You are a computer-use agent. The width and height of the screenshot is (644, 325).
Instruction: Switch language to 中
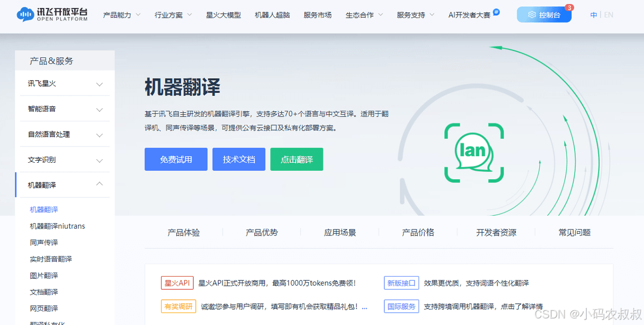coord(594,15)
